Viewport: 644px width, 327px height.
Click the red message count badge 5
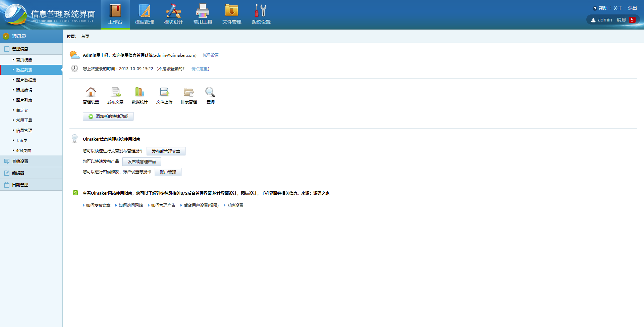[632, 20]
